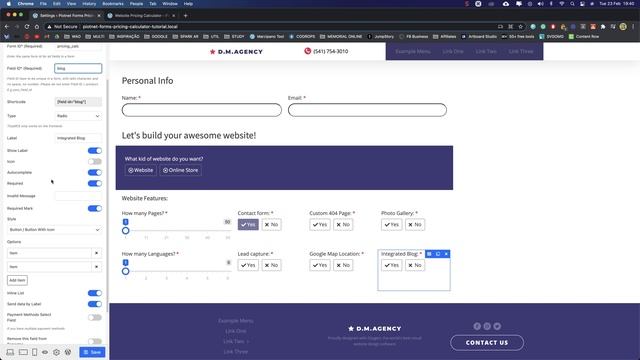
Task: Click the WordPress icon in editor footer
Action: 68,352
